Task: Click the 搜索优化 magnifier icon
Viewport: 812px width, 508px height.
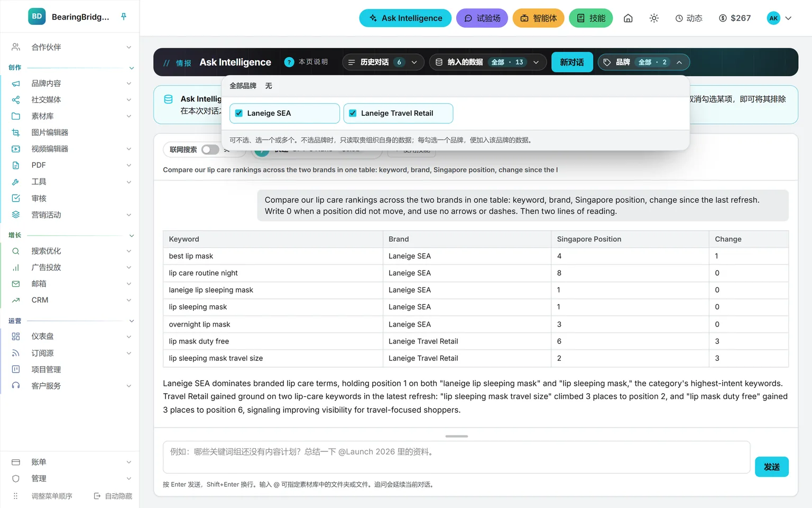Action: pos(16,251)
